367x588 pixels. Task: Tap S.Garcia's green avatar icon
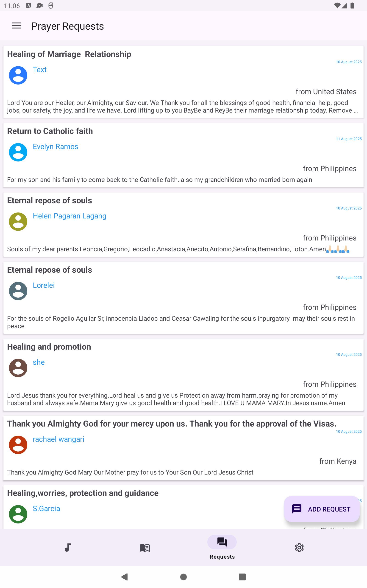coord(18,514)
